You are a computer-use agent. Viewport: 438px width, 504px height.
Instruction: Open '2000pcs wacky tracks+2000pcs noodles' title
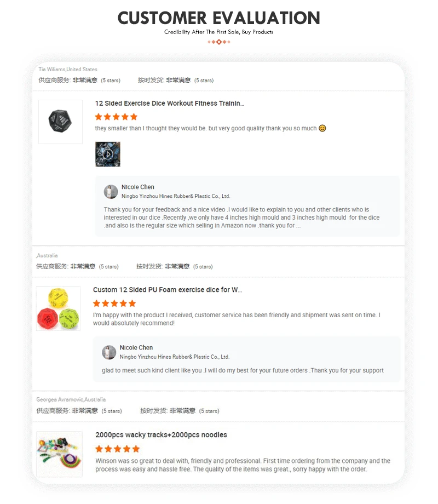161,435
